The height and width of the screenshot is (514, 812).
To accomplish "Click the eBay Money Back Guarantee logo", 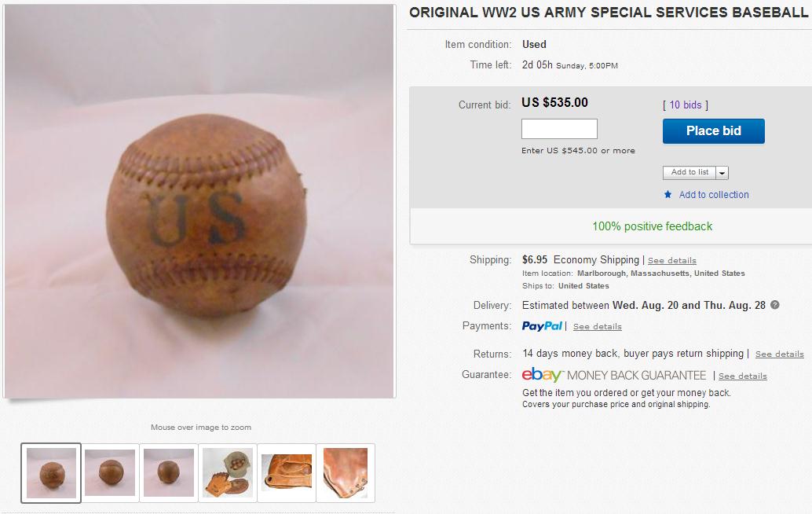I will click(614, 375).
